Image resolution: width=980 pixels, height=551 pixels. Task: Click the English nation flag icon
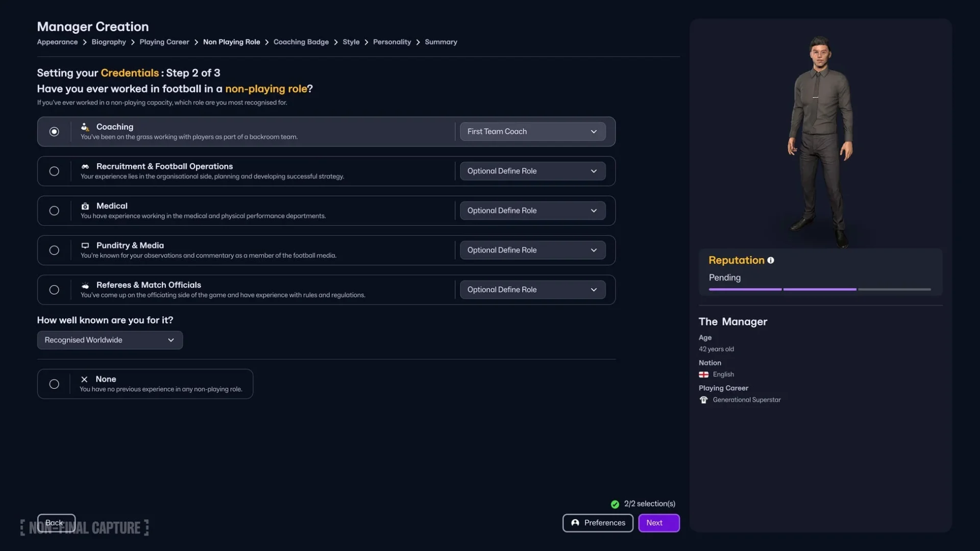pyautogui.click(x=703, y=374)
